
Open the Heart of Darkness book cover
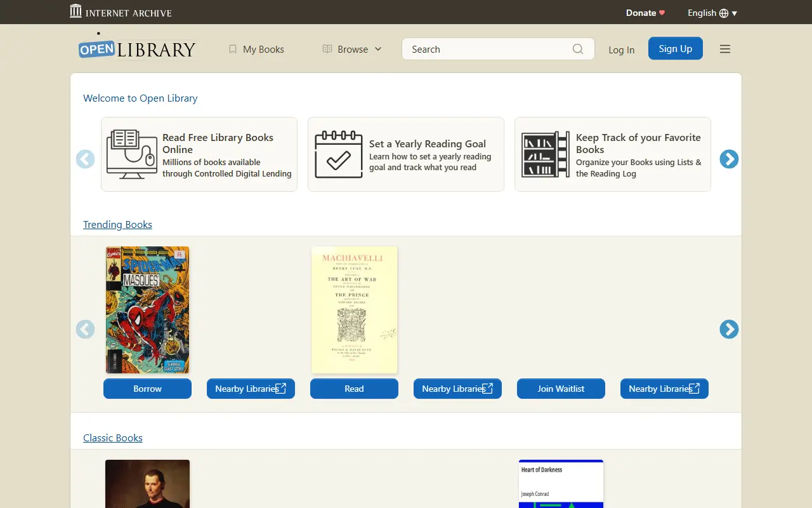click(561, 484)
